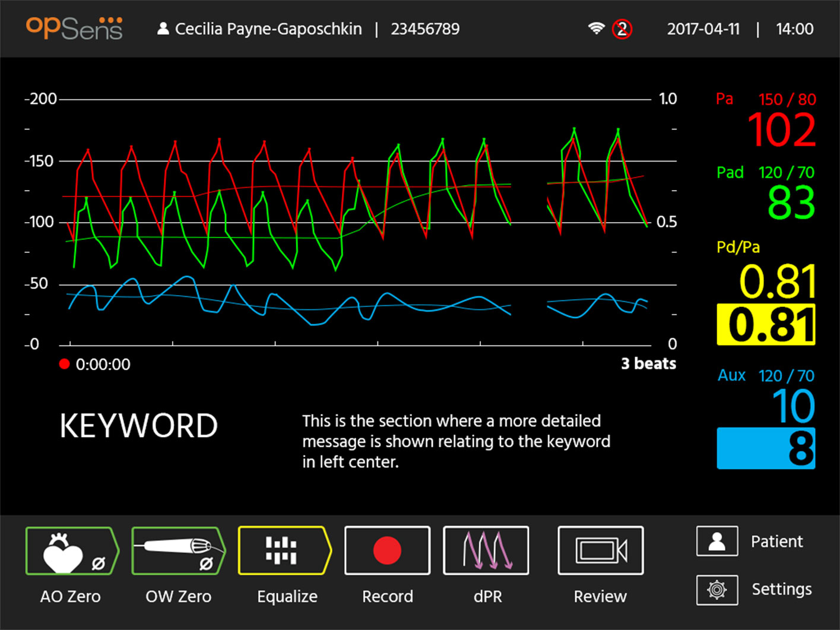
Task: Click the OW Zero label
Action: tap(178, 596)
